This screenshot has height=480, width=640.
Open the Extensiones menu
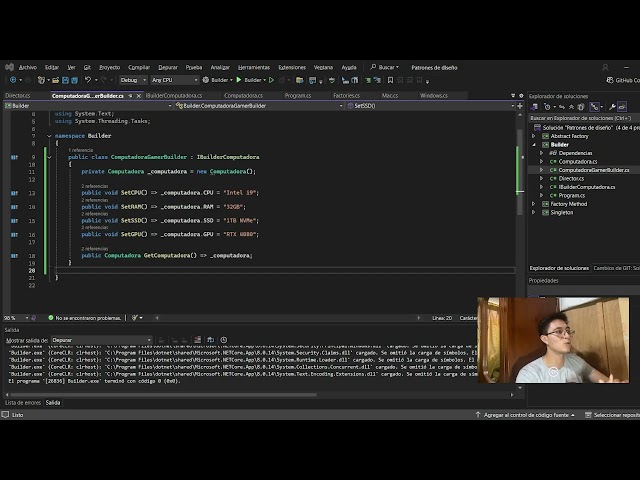pos(292,67)
